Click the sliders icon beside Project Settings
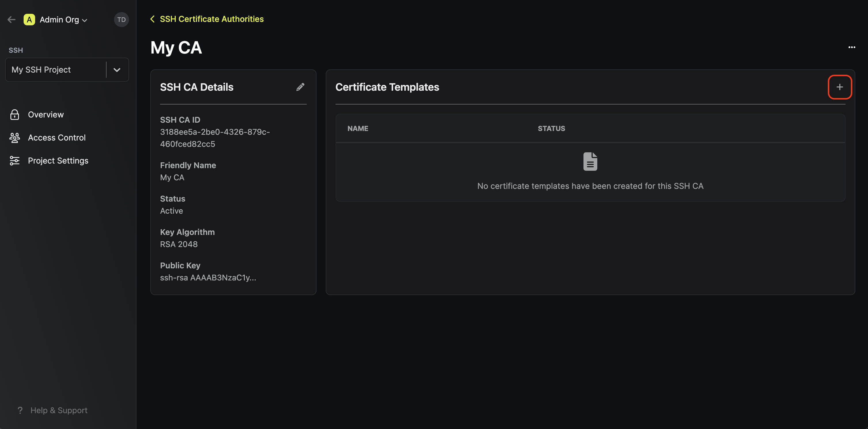 click(x=14, y=161)
